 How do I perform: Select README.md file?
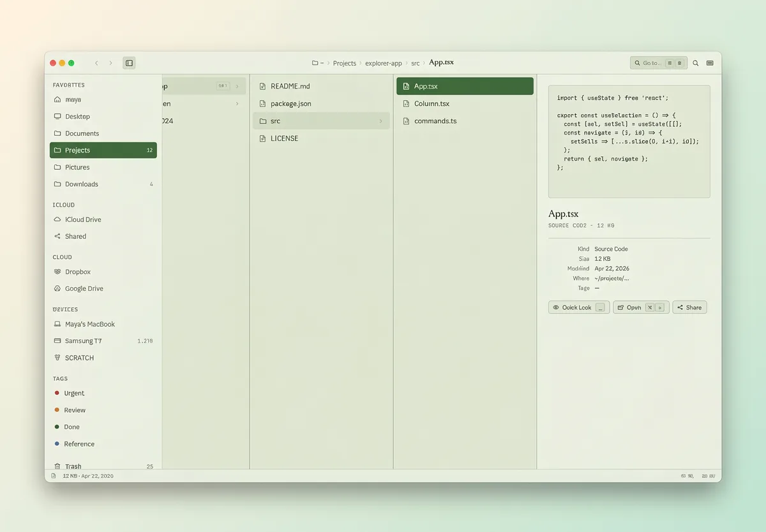pyautogui.click(x=321, y=86)
